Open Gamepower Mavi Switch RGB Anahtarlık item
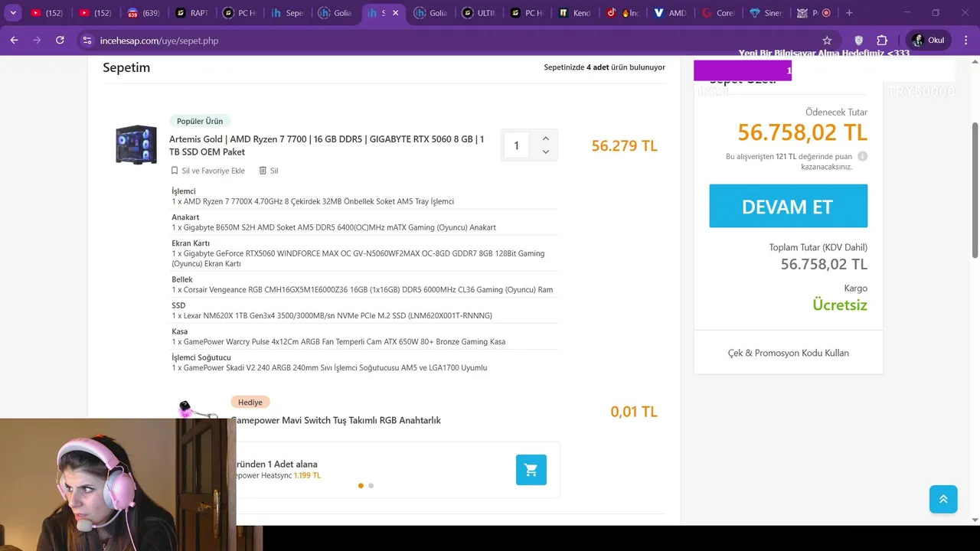The image size is (980, 551). [337, 420]
